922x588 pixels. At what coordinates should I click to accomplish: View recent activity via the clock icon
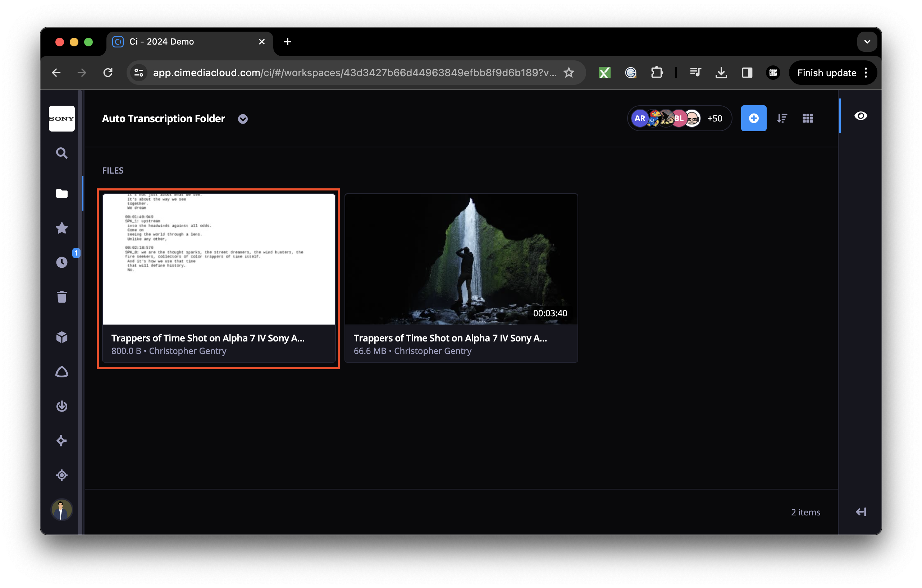click(61, 262)
